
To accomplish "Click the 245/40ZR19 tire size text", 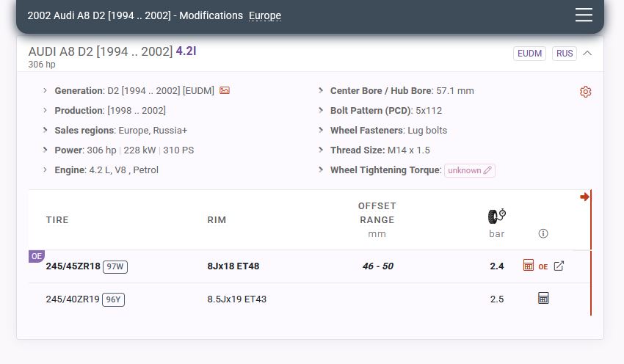I will [x=73, y=299].
